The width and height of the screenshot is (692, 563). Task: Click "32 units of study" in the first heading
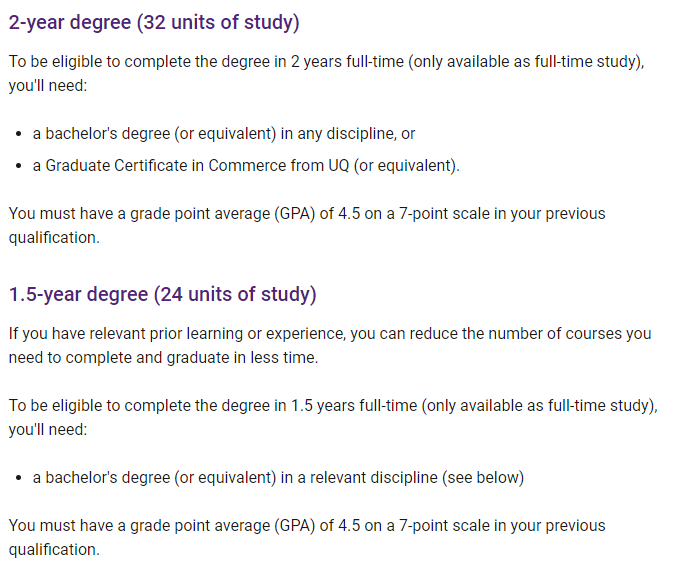pyautogui.click(x=218, y=23)
